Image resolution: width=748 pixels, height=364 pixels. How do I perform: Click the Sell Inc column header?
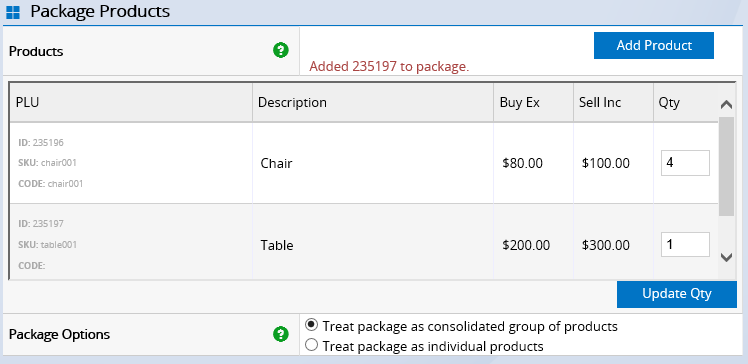613,103
